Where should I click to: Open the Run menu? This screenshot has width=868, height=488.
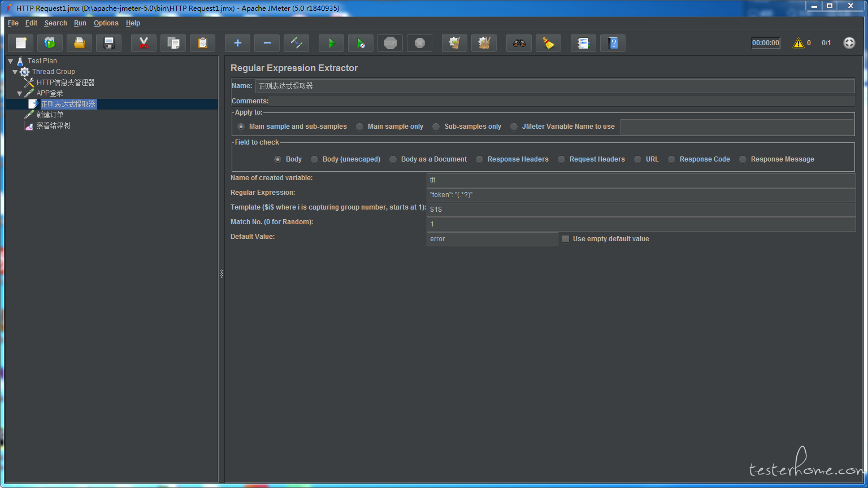pos(80,23)
